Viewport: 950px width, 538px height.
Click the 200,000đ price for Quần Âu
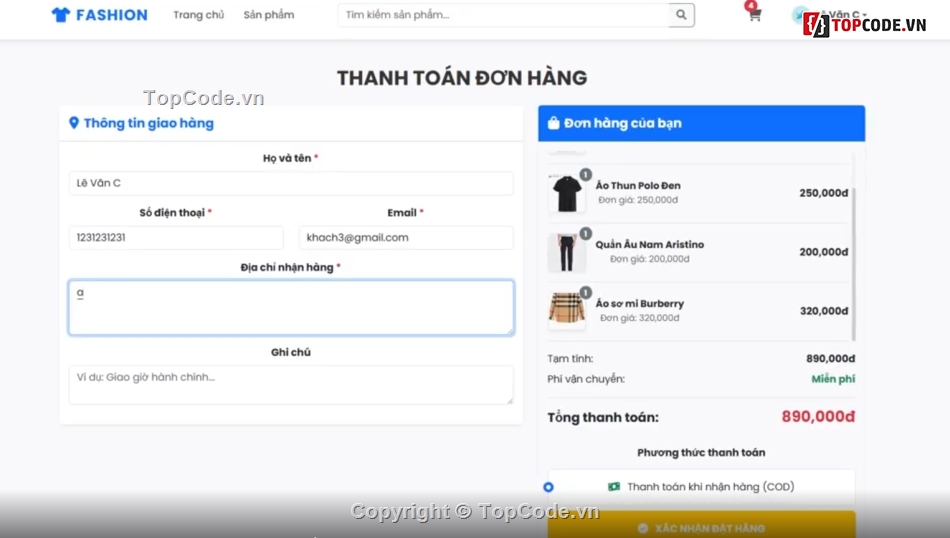823,251
